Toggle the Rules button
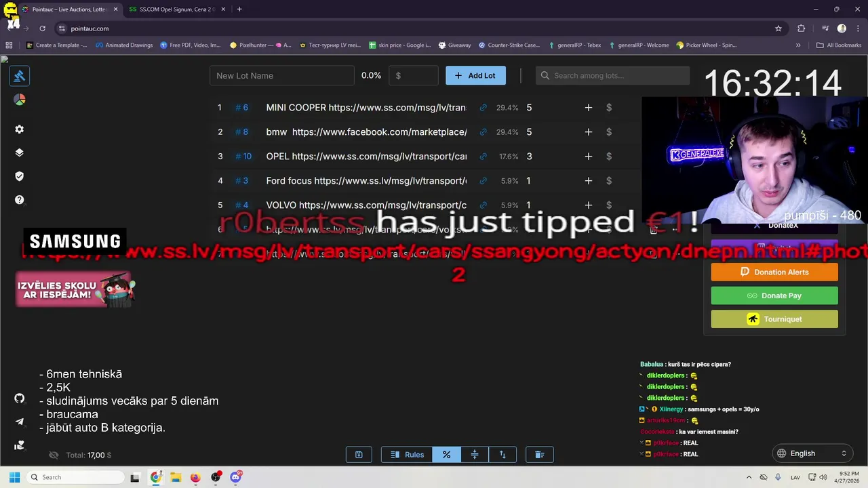The height and width of the screenshot is (488, 868). coord(407,455)
